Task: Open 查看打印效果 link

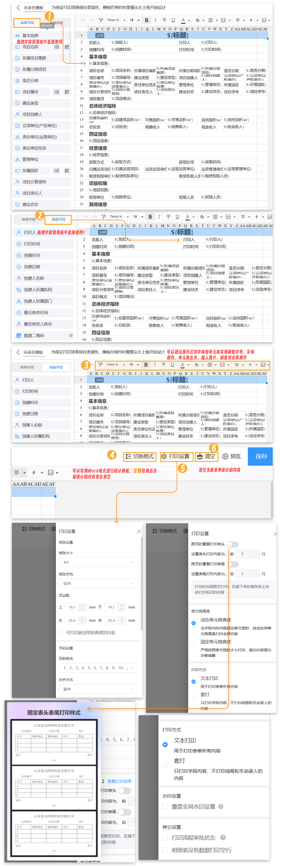Action: tap(119, 781)
